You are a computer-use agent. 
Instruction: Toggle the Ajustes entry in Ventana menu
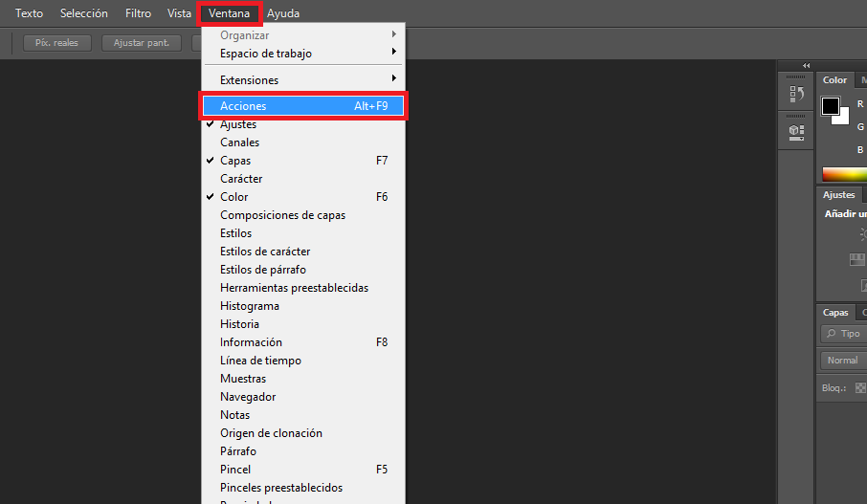tap(303, 124)
